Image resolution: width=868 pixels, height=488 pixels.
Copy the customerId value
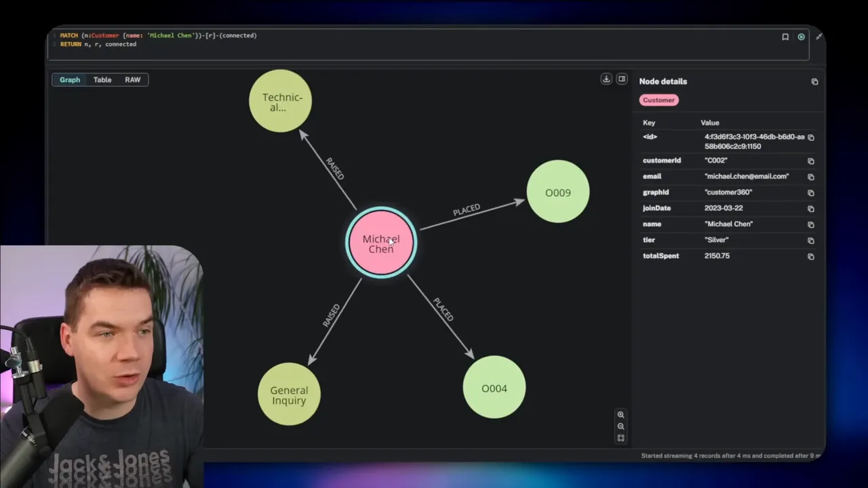[811, 161]
